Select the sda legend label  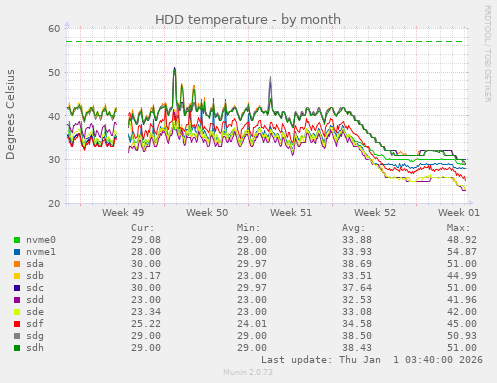click(x=35, y=264)
